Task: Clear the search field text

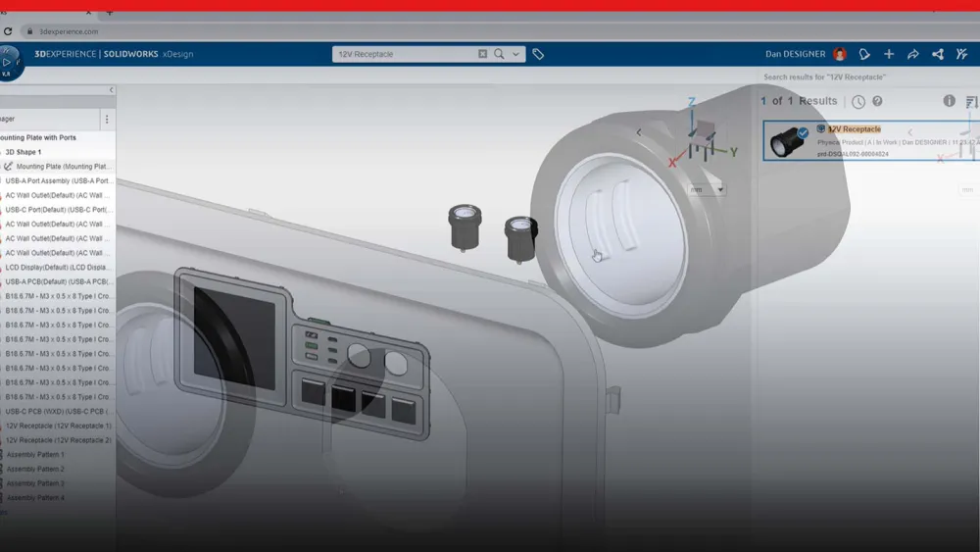Action: coord(482,54)
